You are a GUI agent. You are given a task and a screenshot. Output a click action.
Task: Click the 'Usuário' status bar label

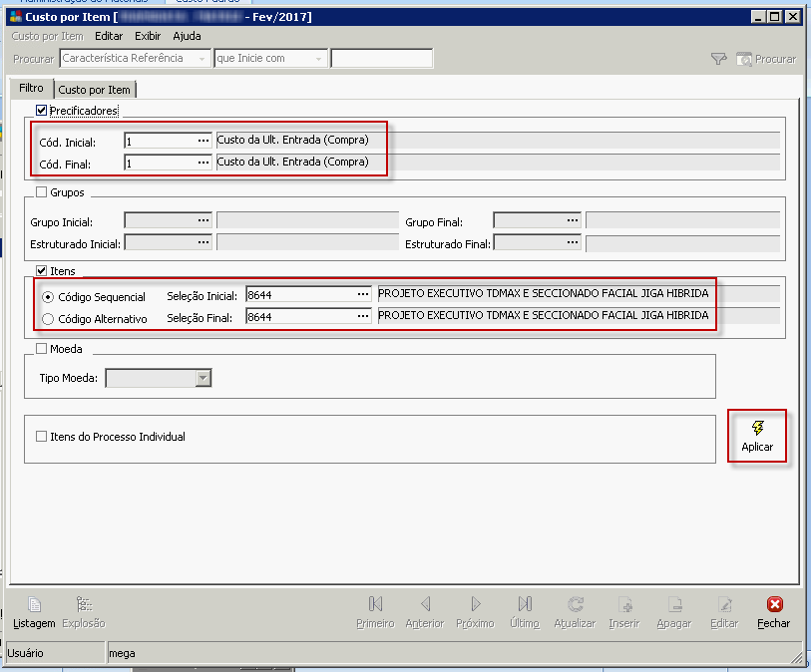[25, 653]
